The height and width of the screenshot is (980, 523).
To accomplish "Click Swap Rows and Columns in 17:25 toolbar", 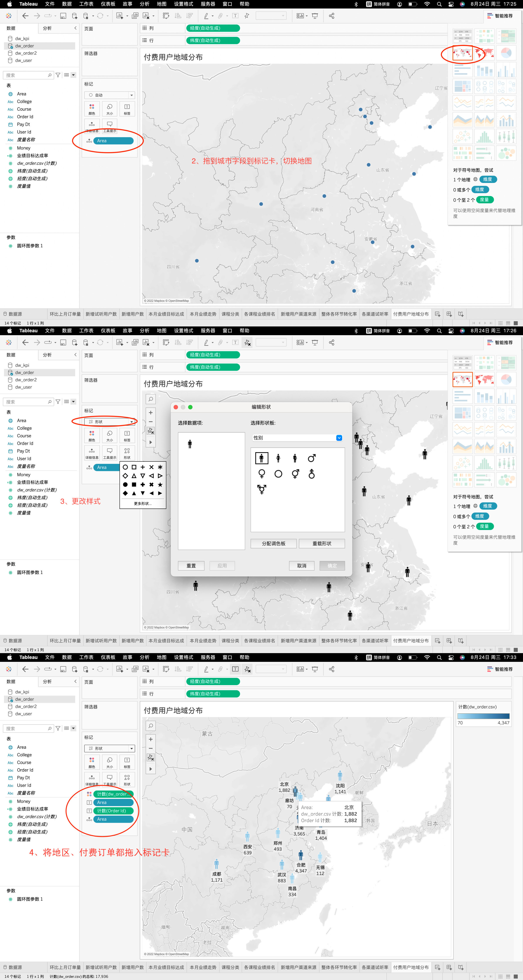I will point(166,16).
